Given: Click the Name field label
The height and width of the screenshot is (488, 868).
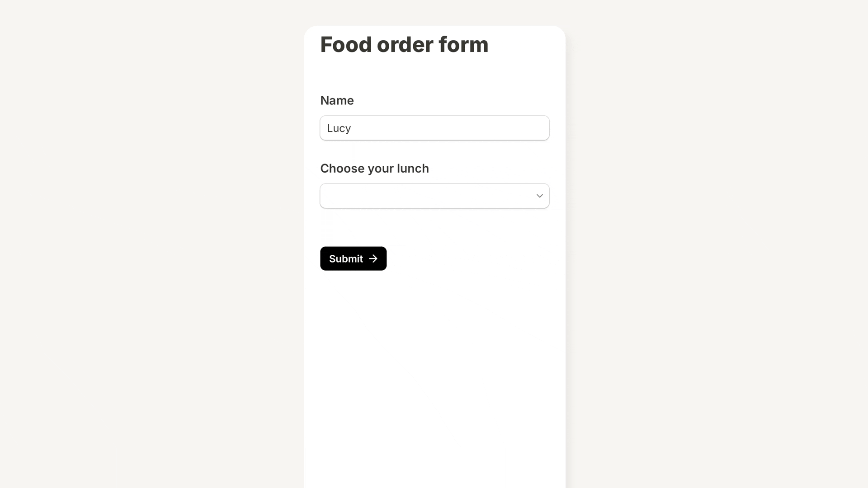Looking at the screenshot, I should point(337,100).
